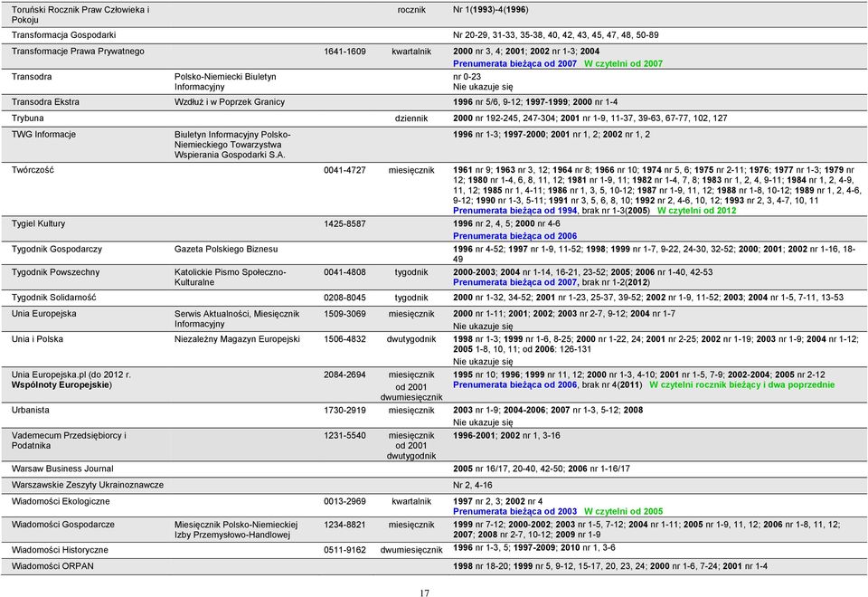Viewport: 868px width, 597px height.
Task: Click frequency "dwutygodnik" in Unia i Polska row
Action: (411, 339)
